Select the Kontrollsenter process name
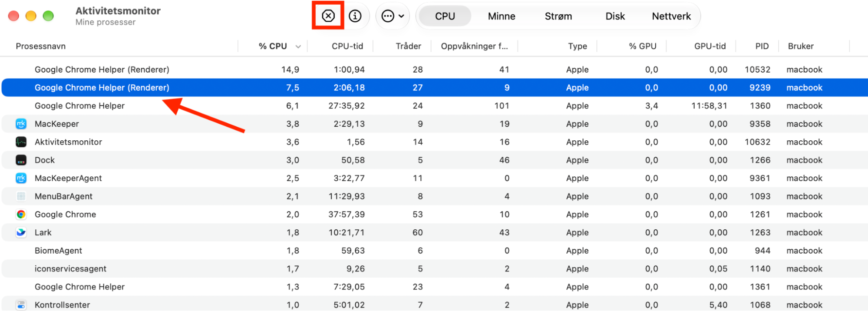The width and height of the screenshot is (868, 311). [x=62, y=305]
